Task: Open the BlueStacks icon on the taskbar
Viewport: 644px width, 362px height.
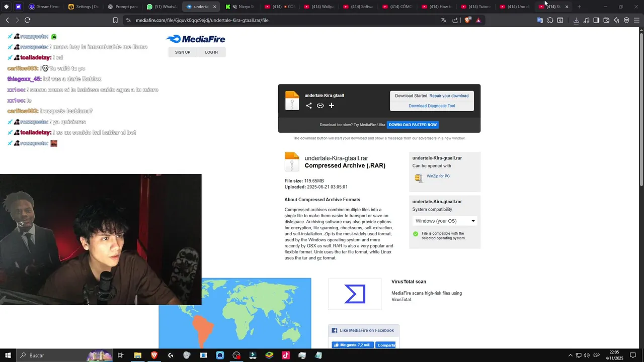Action: (x=269, y=355)
